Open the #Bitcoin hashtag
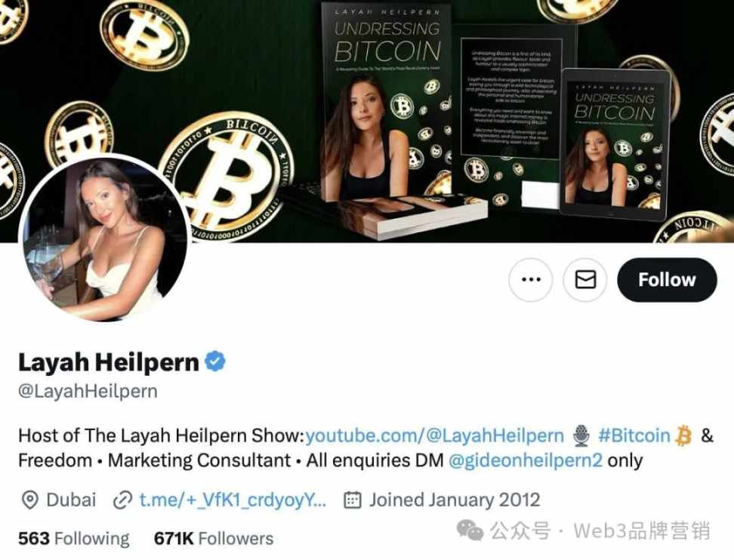Image resolution: width=734 pixels, height=560 pixels. coord(634,435)
